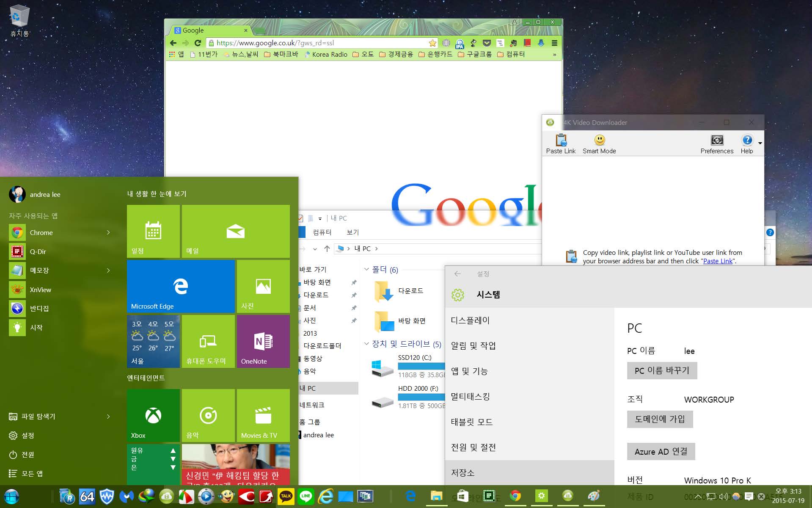Click the Azure AD 연결 button
Viewport: 812px width, 508px height.
click(x=661, y=452)
